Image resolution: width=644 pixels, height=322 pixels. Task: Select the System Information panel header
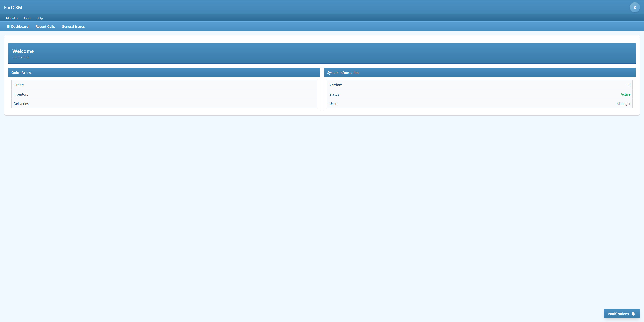[x=343, y=72]
